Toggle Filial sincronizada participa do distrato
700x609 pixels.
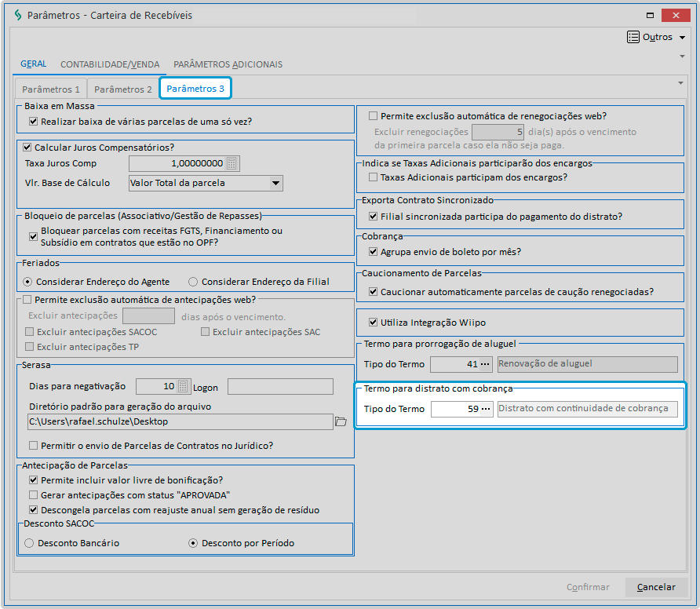click(374, 217)
